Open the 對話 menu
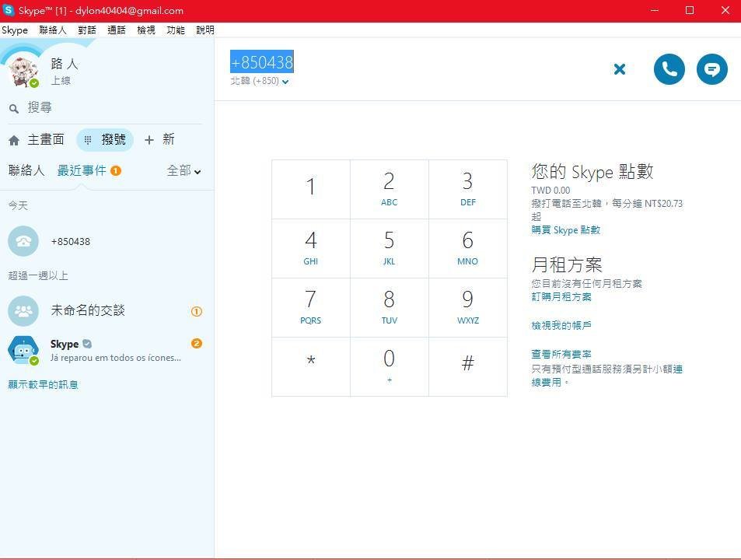The image size is (741, 560). coord(87,30)
